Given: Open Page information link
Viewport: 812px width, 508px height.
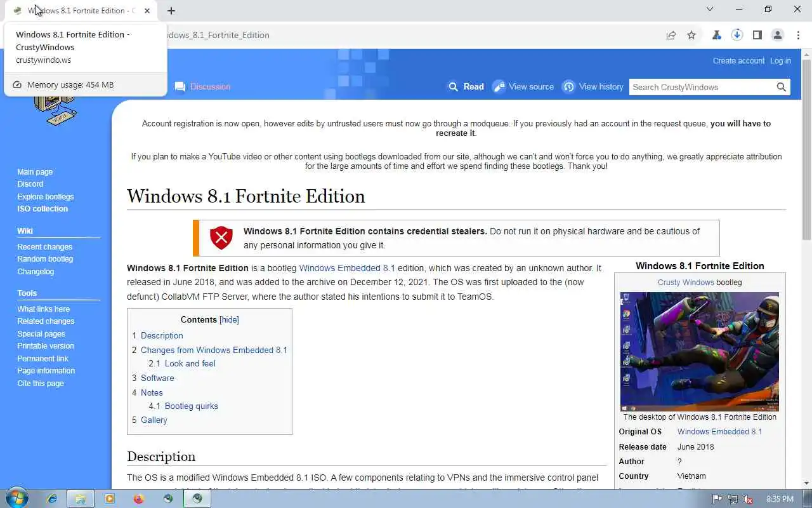Looking at the screenshot, I should (x=46, y=371).
